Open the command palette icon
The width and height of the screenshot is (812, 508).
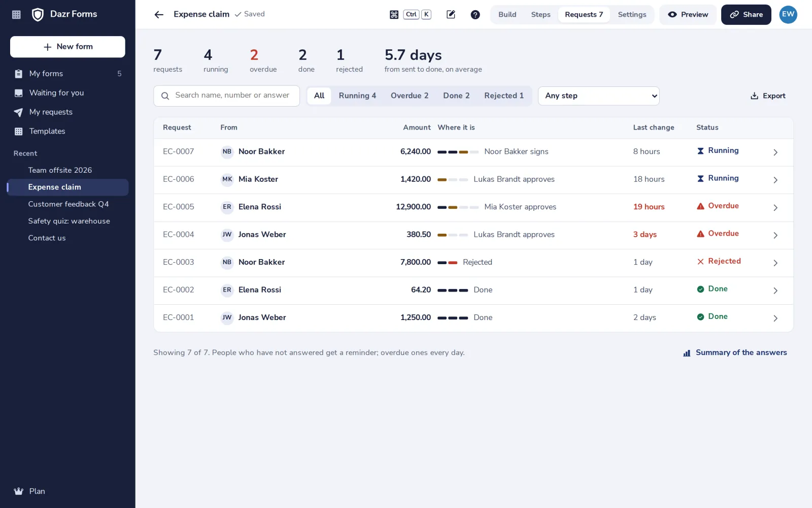pyautogui.click(x=394, y=15)
